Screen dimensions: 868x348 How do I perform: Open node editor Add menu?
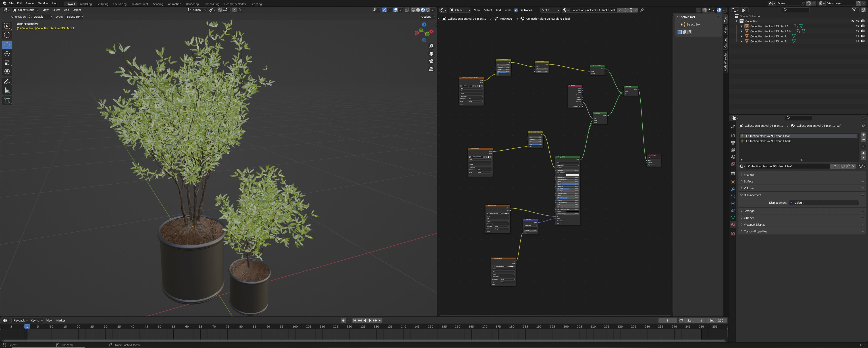(x=498, y=10)
